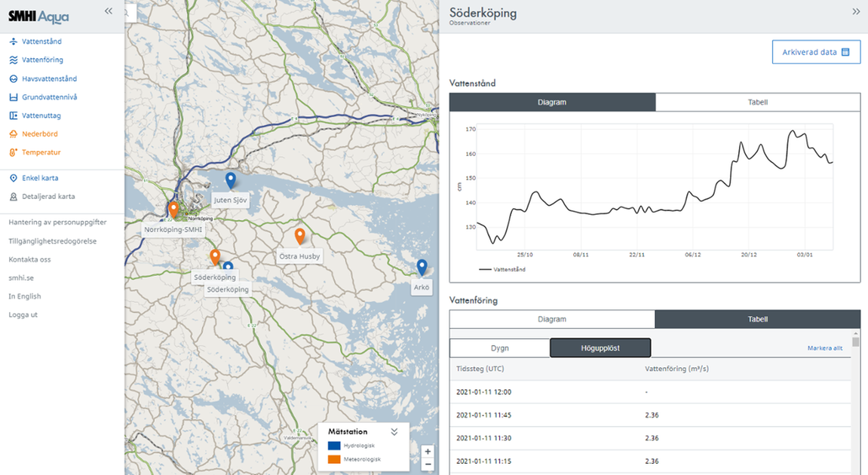Image resolution: width=868 pixels, height=475 pixels.
Task: Toggle Vattenföring back to Diagram view
Action: pos(551,319)
